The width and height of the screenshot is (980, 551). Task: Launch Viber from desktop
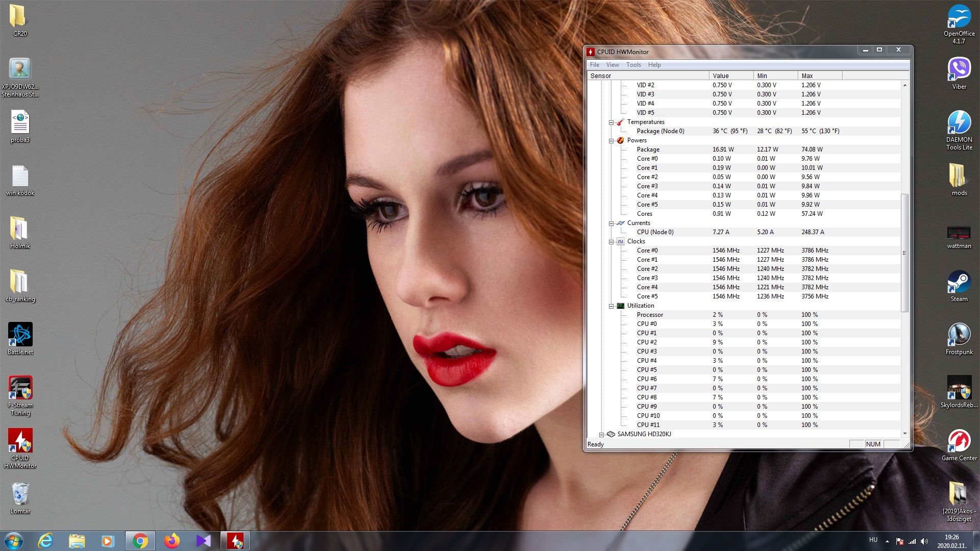pyautogui.click(x=959, y=74)
